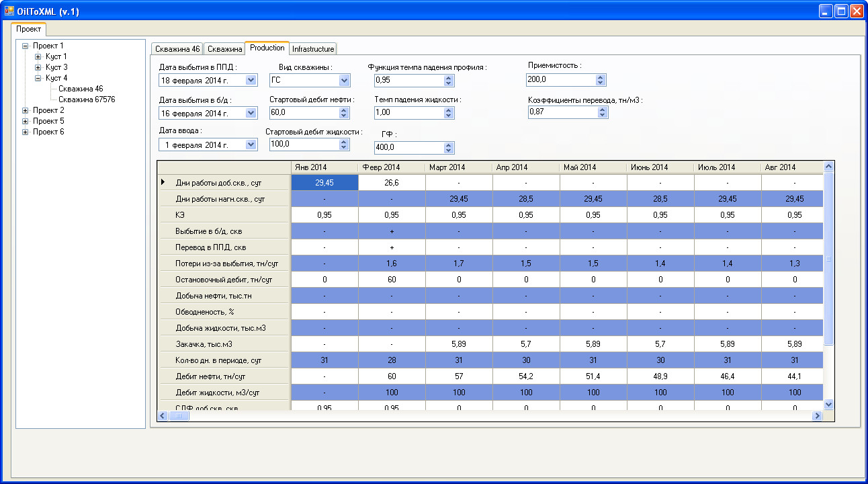Minimize the OilToXML window
The height and width of the screenshot is (484, 868).
(x=825, y=11)
